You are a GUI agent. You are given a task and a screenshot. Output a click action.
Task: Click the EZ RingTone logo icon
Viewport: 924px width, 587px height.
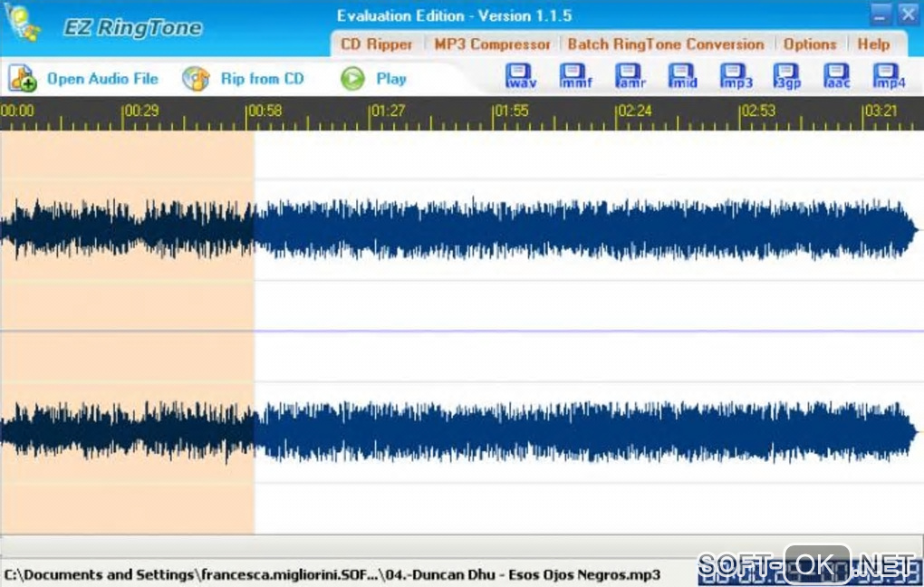[22, 23]
